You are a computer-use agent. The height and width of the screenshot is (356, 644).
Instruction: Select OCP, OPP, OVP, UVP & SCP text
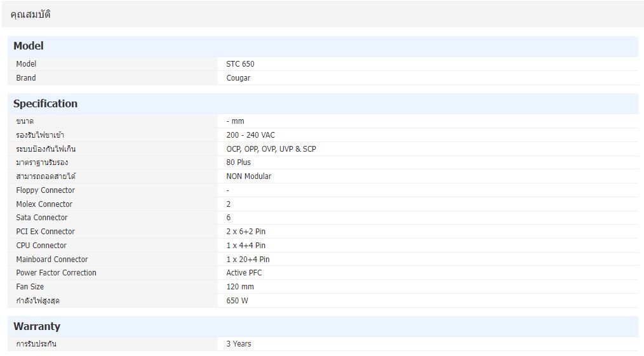pos(271,149)
